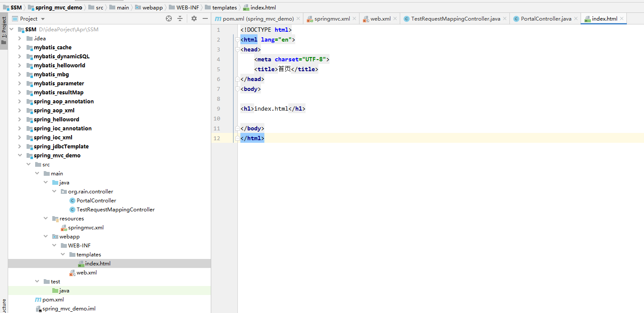Screen dimensions: 644x313
Task: Open the Project view dropdown
Action: pyautogui.click(x=43, y=19)
